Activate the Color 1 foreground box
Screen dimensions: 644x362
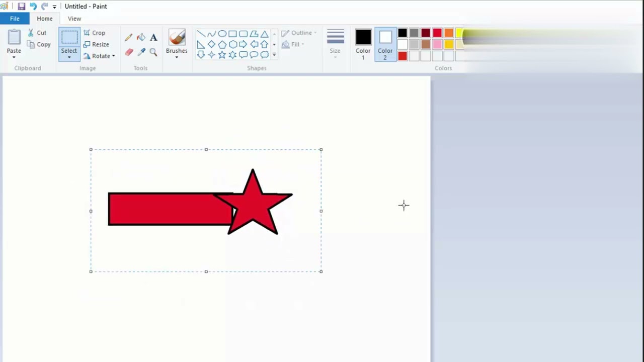coord(363,44)
